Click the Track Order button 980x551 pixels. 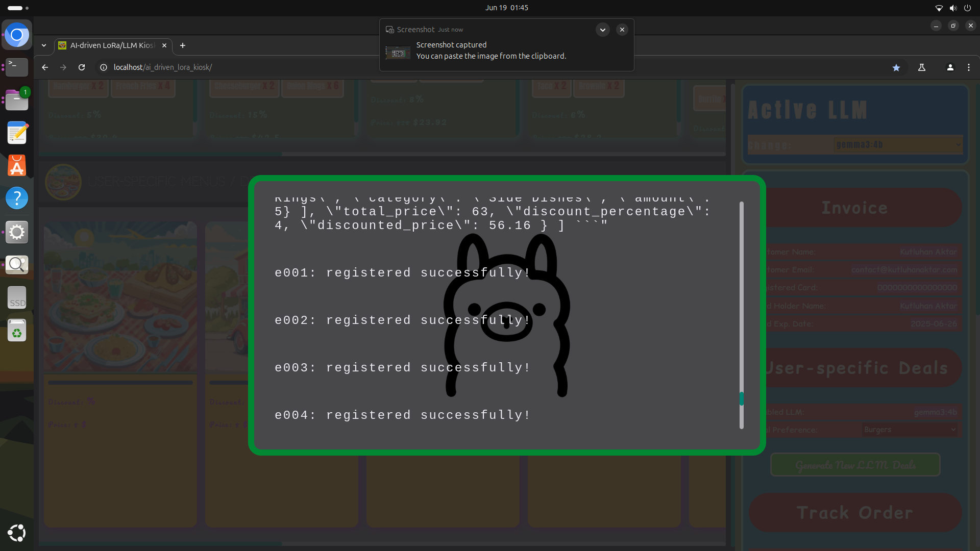coord(855,512)
